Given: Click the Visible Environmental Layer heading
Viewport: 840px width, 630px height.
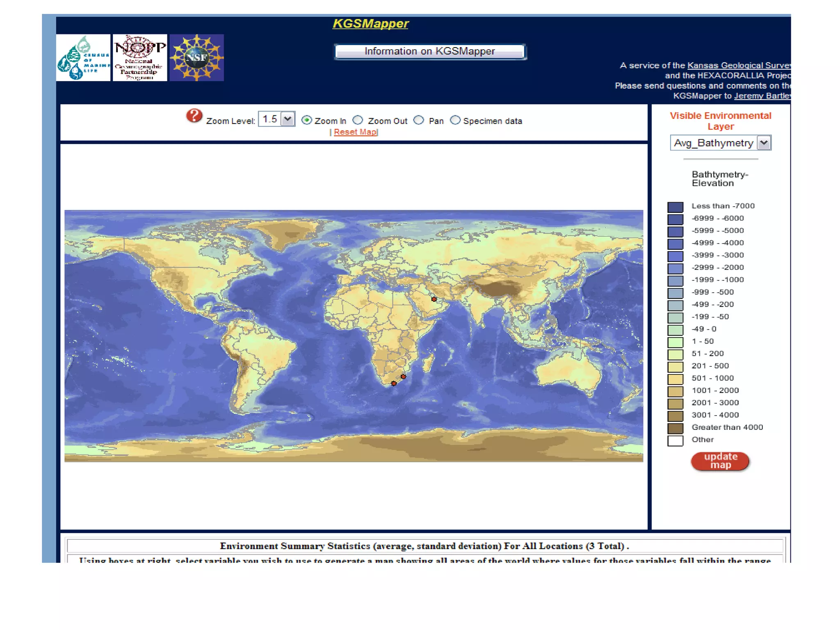Looking at the screenshot, I should (x=720, y=121).
